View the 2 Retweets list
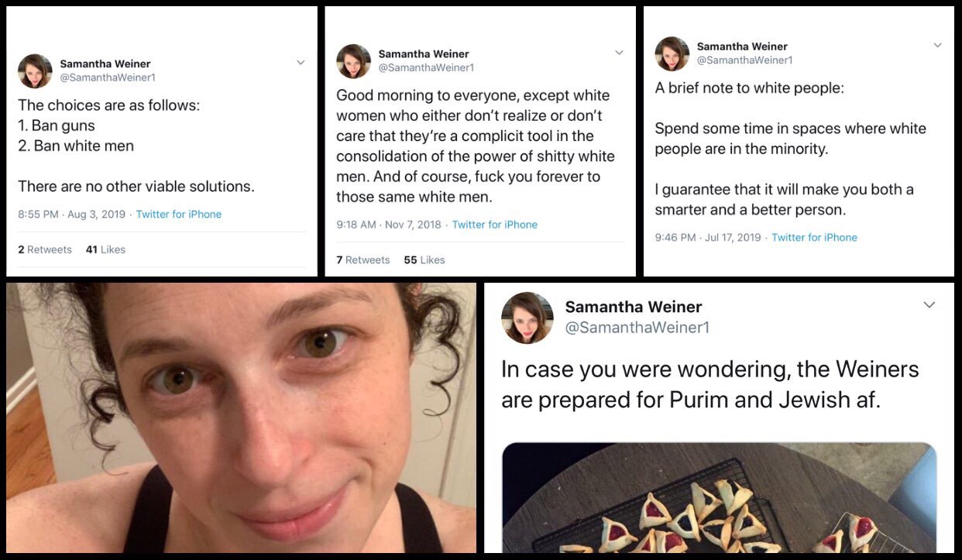The width and height of the screenshot is (962, 560). [x=45, y=249]
